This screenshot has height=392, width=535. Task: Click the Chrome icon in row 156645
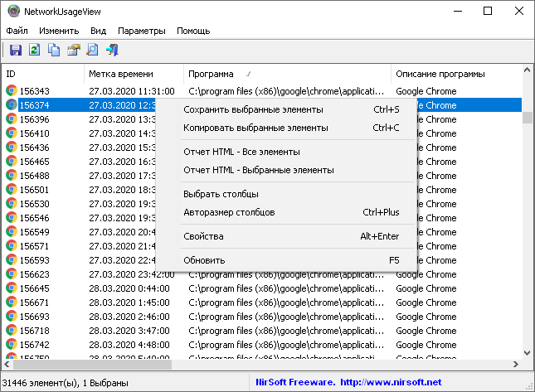click(x=12, y=288)
